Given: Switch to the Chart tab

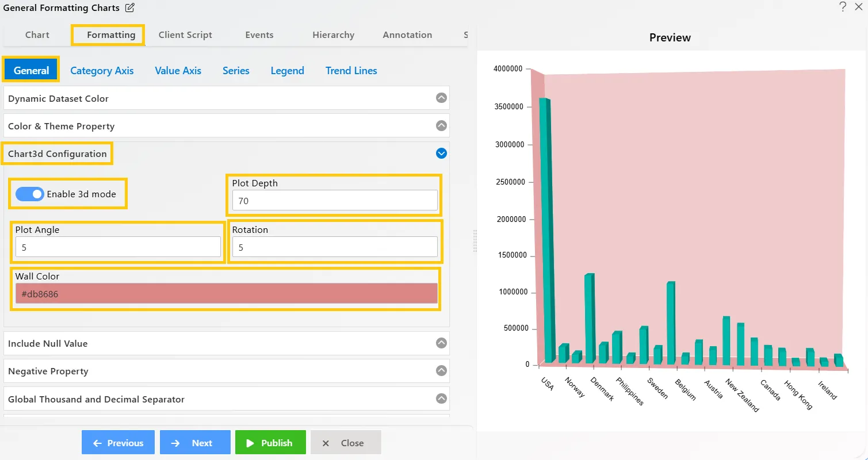Looking at the screenshot, I should (x=37, y=35).
